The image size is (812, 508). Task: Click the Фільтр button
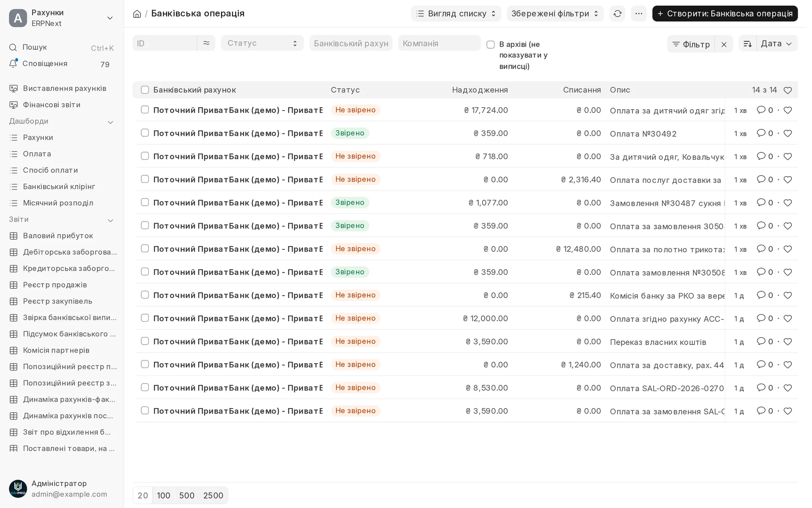(691, 44)
